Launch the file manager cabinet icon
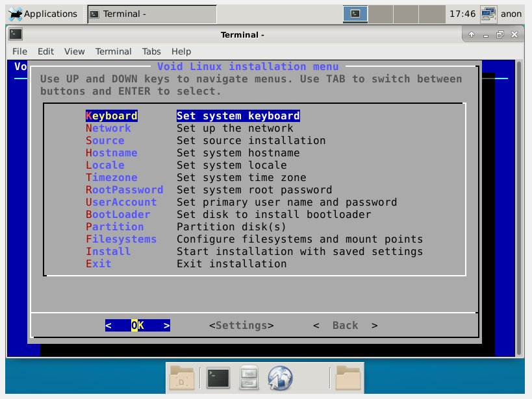The width and height of the screenshot is (532, 399). point(249,378)
